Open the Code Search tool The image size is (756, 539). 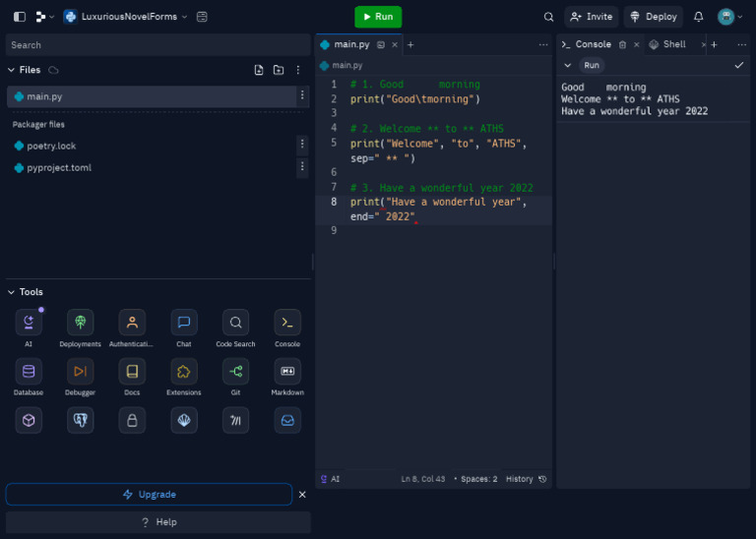pyautogui.click(x=235, y=323)
